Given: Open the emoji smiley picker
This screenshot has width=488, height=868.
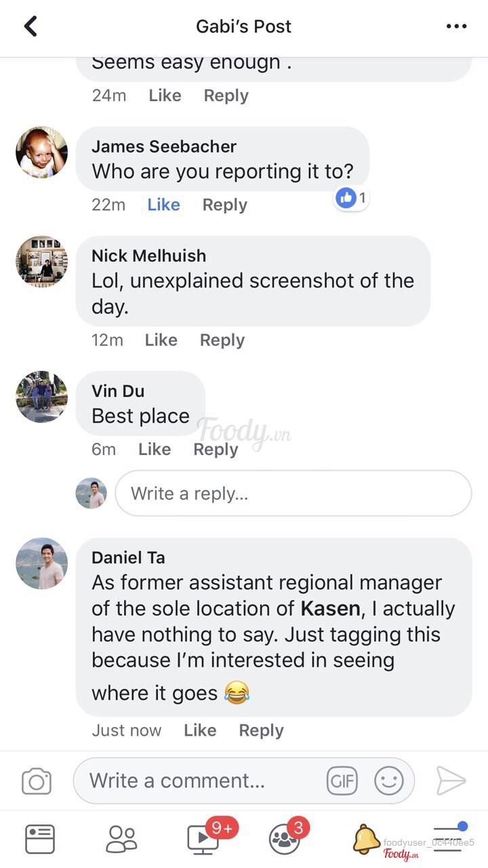Looking at the screenshot, I should [389, 781].
